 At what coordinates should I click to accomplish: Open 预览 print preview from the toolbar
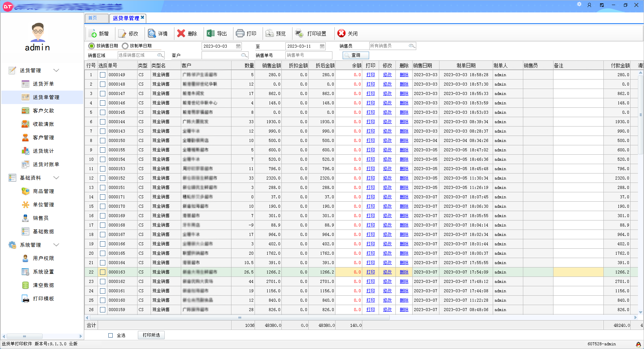(x=276, y=34)
